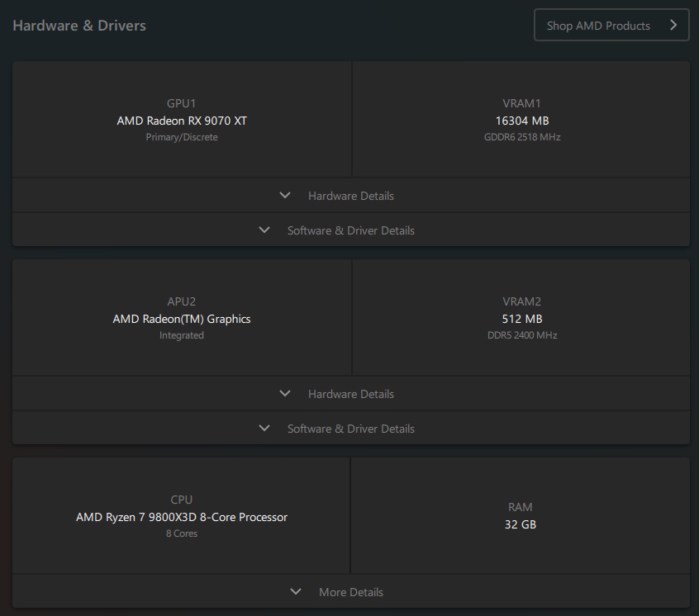699x616 pixels.
Task: Click the '16304 MB' VRAM1 value
Action: [522, 121]
